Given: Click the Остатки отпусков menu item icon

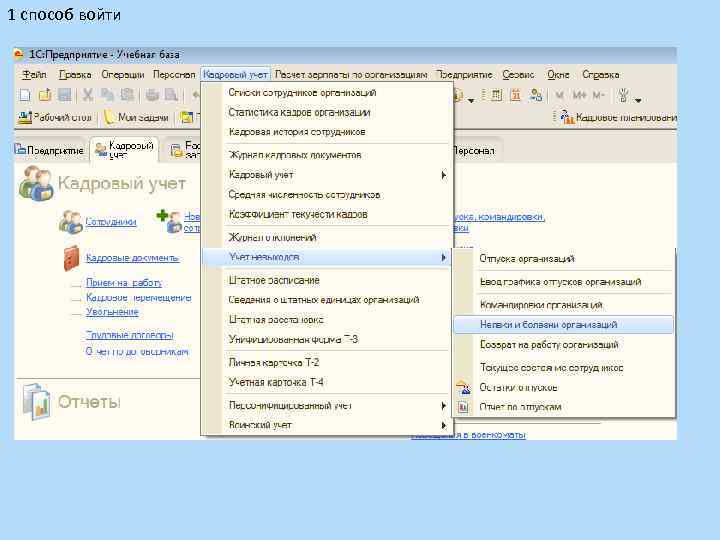Looking at the screenshot, I should [463, 388].
